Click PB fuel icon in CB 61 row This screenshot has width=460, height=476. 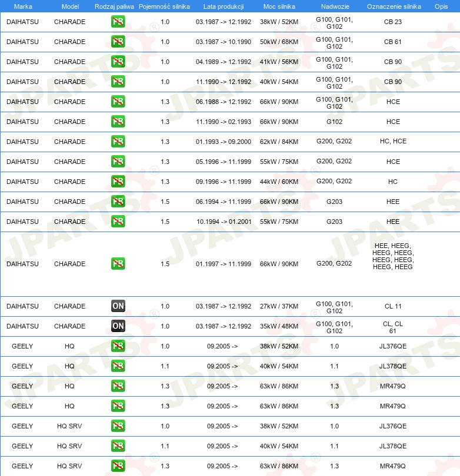click(x=118, y=42)
